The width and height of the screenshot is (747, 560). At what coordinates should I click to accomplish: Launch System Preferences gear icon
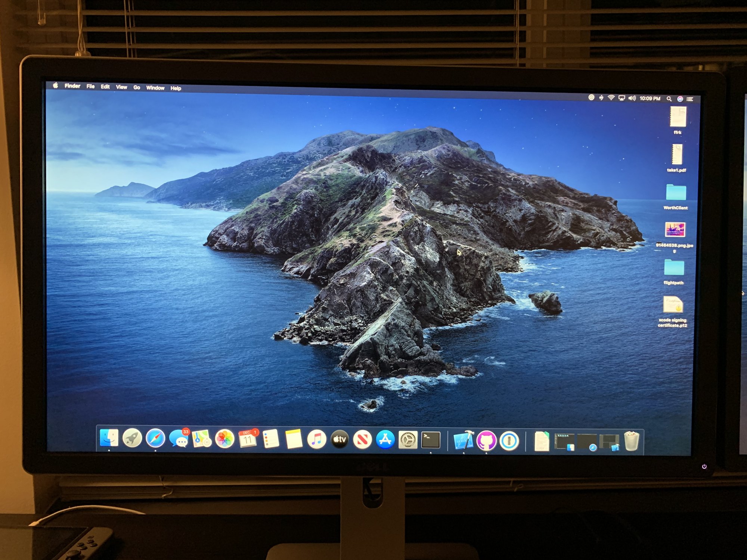coord(408,440)
